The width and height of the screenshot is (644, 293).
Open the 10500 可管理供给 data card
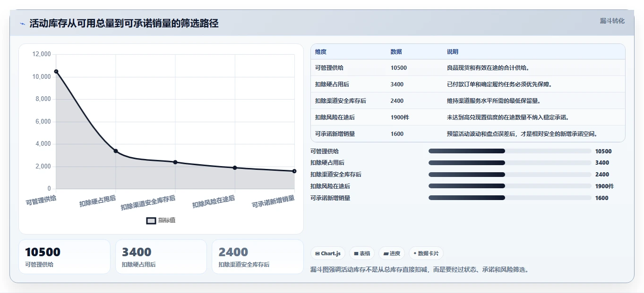(64, 257)
